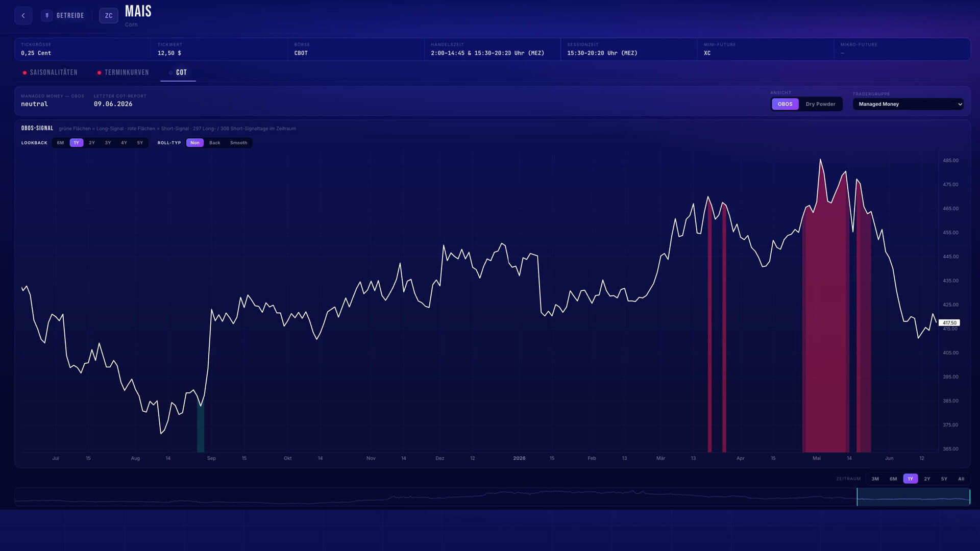980x551 pixels.
Task: Choose roll type Back
Action: click(215, 143)
